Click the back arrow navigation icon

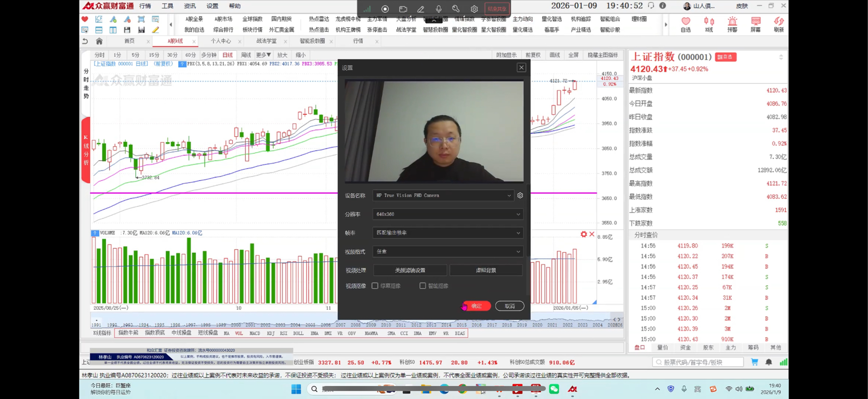[x=85, y=41]
